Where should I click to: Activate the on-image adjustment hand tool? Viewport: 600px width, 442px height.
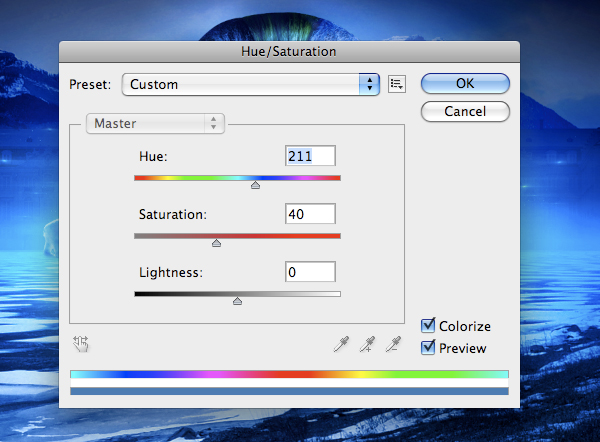pos(81,344)
